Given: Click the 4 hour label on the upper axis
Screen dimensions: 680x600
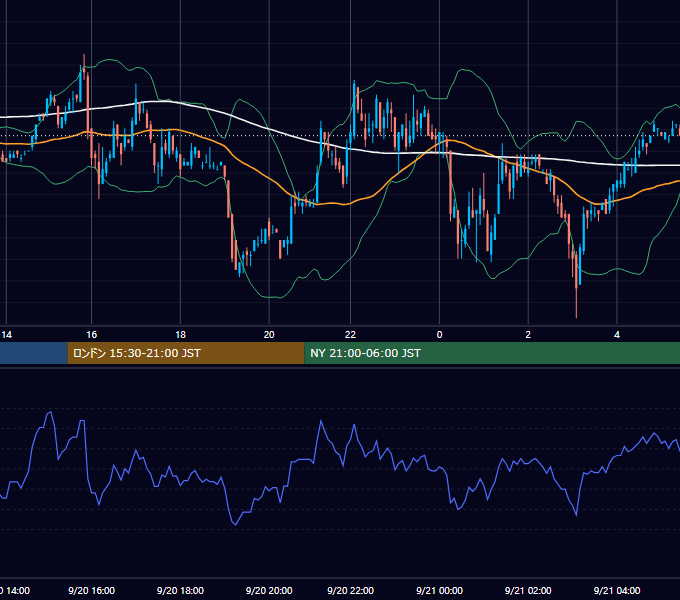Looking at the screenshot, I should coord(617,335).
